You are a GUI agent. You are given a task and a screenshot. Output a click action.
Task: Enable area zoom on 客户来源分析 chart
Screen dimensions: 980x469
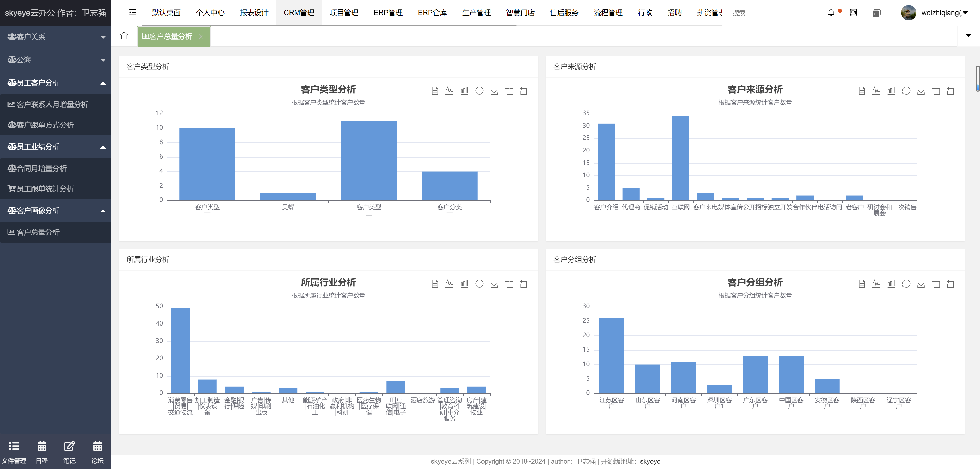pos(936,91)
